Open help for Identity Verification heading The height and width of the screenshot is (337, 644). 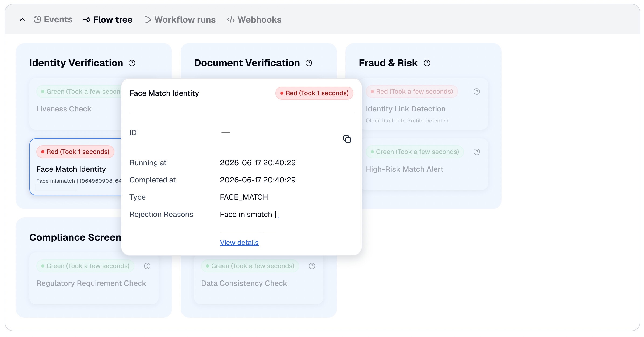pos(132,63)
